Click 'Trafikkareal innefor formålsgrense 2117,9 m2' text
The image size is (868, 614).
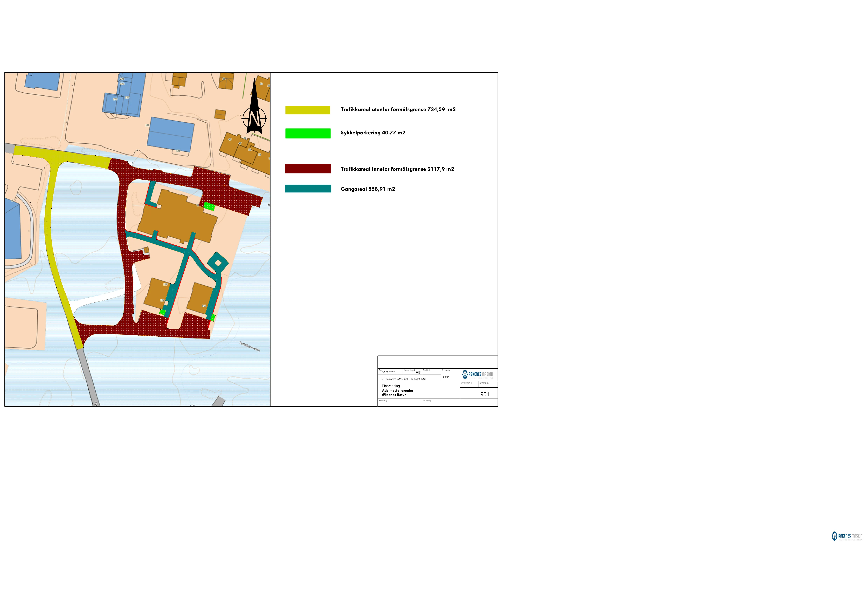(397, 169)
